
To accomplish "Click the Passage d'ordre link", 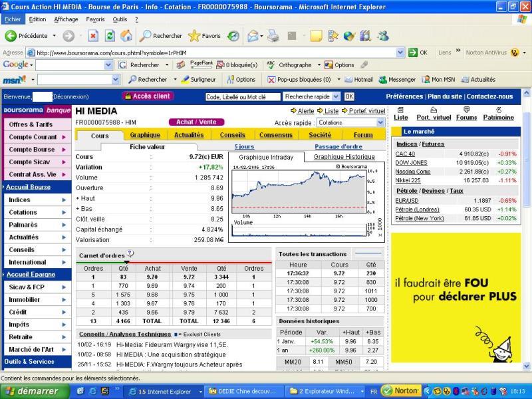I will point(338,146).
